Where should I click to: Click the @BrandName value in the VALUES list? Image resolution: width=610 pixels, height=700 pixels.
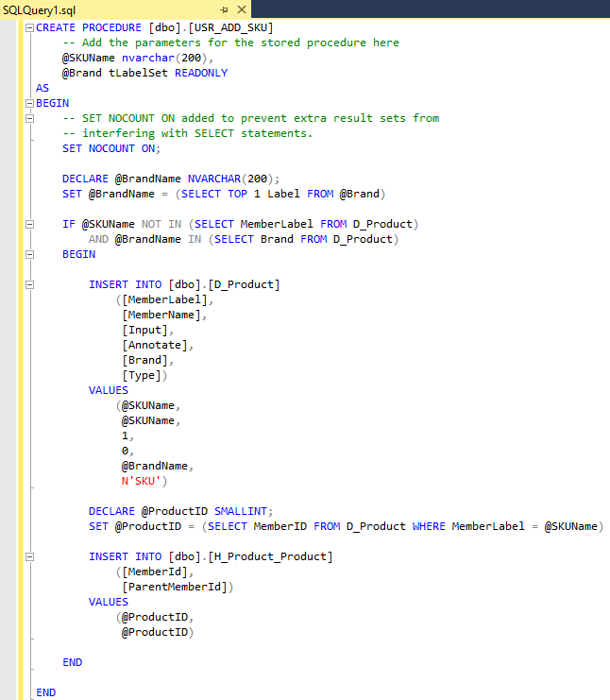pyautogui.click(x=155, y=466)
